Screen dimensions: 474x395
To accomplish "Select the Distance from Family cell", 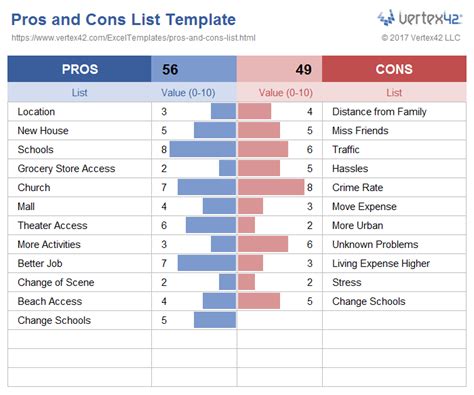I will [x=394, y=112].
